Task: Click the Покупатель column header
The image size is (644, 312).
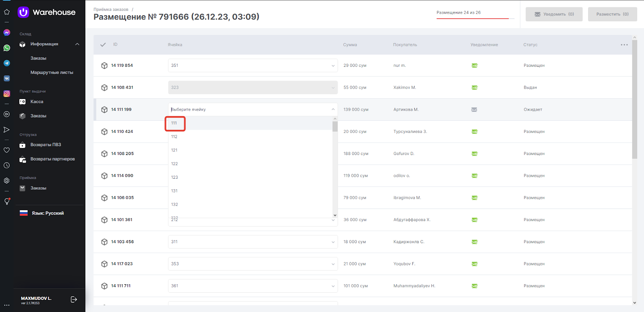Action: (x=405, y=45)
